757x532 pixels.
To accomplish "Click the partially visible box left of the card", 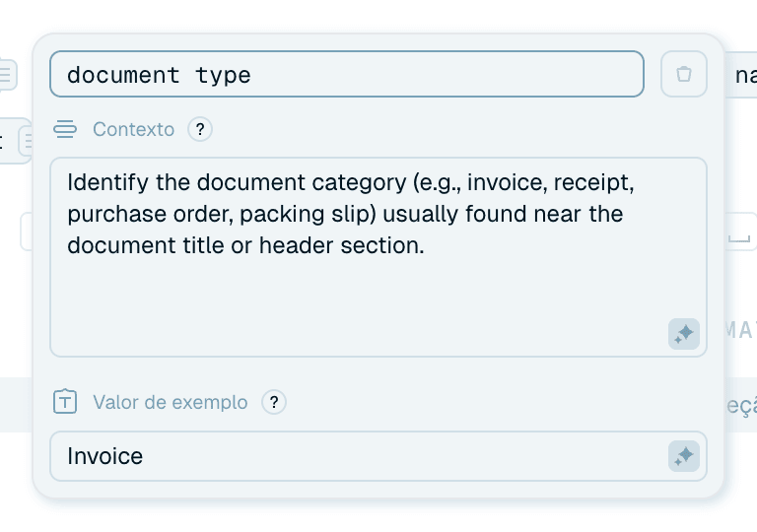I will [26, 232].
